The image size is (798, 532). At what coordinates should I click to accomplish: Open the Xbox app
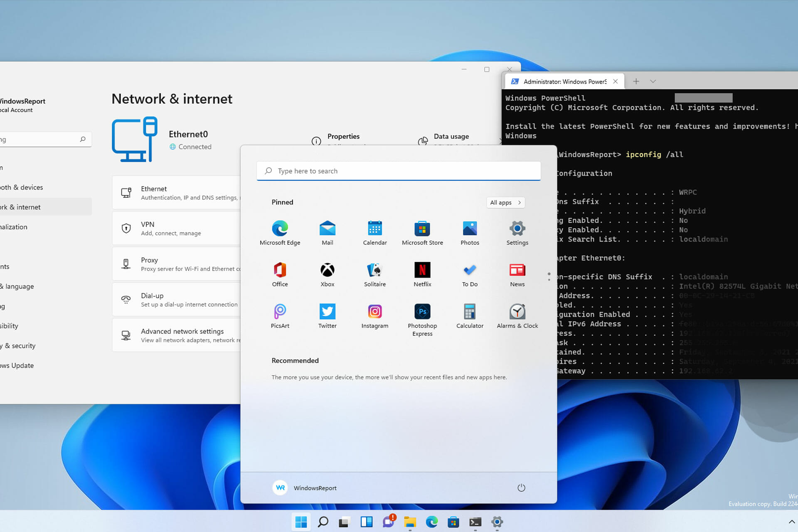328,275
